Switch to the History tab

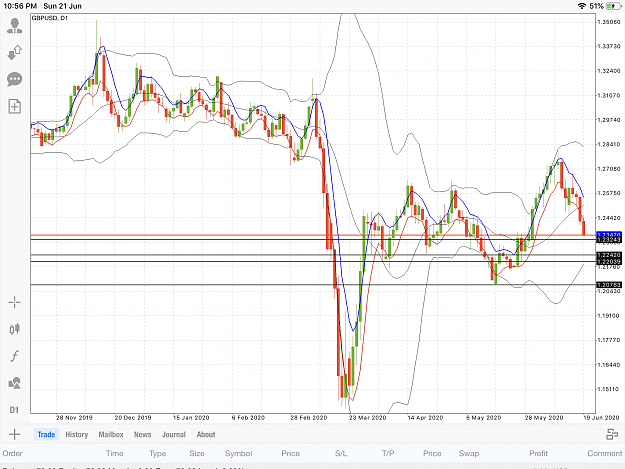tap(77, 434)
